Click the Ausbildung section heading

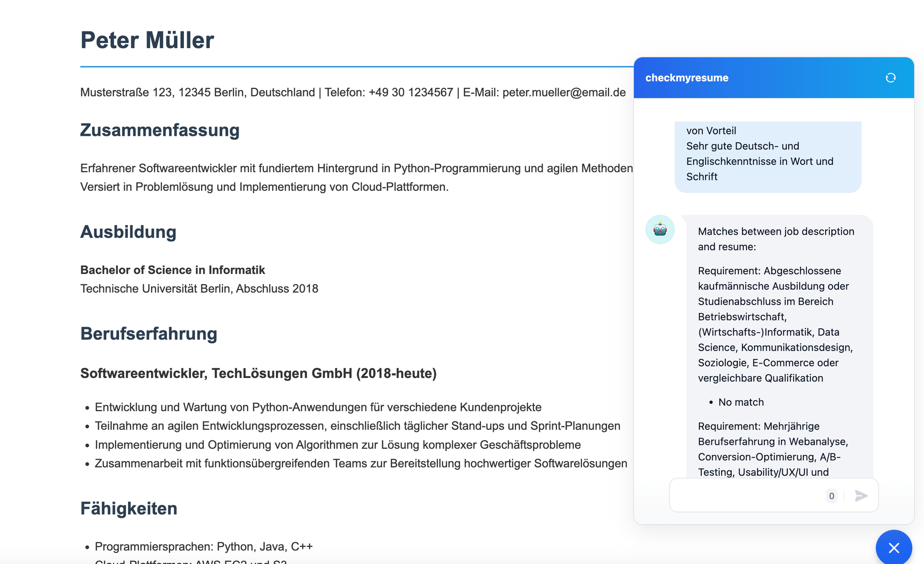[x=128, y=232]
